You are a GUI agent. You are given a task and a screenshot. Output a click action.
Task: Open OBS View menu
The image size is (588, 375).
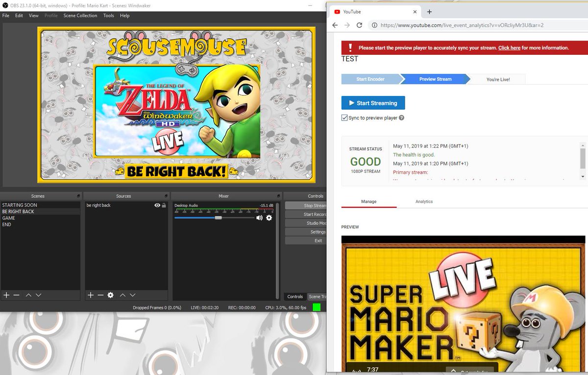[34, 16]
